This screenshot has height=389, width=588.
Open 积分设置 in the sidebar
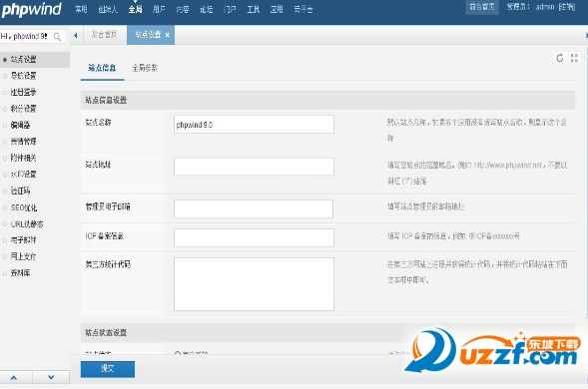(23, 109)
